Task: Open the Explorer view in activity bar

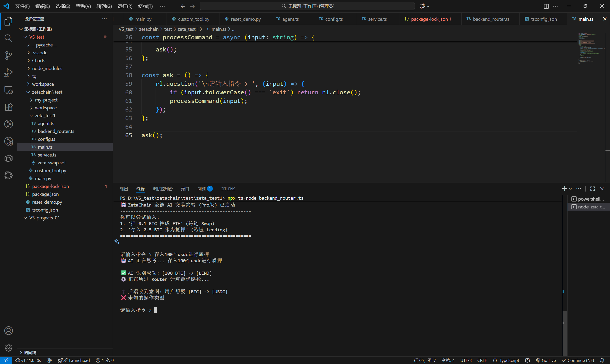Action: (8, 21)
